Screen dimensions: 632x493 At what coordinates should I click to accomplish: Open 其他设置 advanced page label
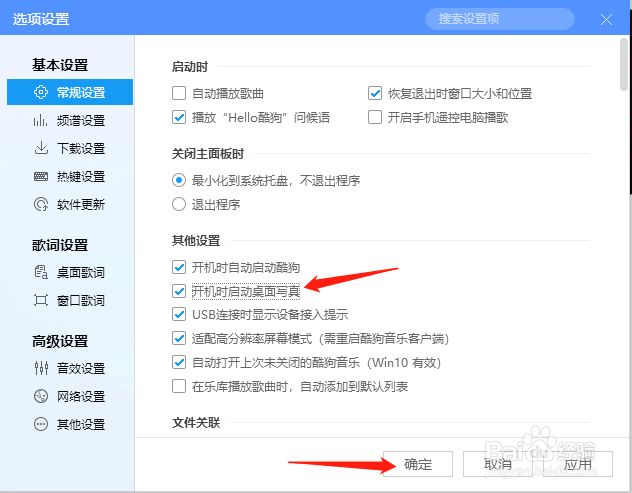(x=81, y=424)
